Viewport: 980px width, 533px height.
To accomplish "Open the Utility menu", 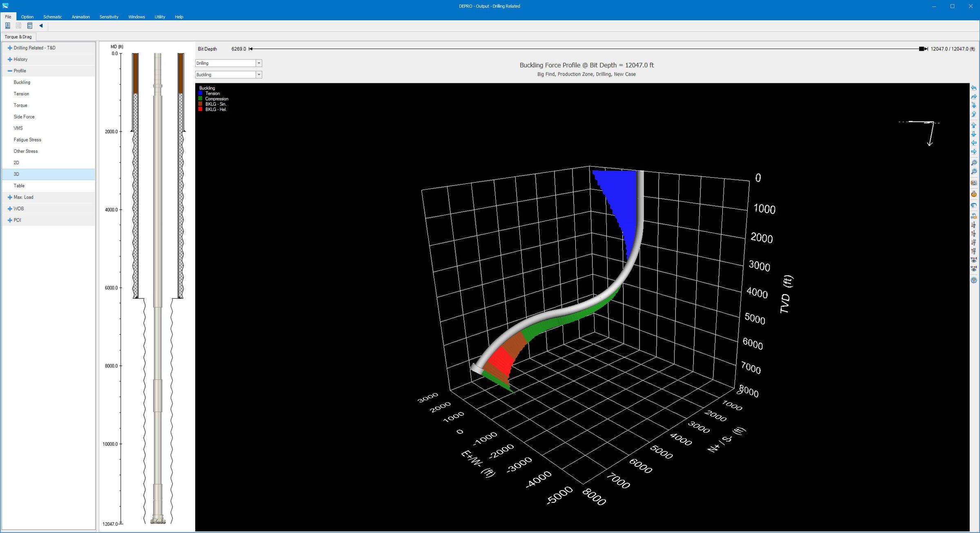I will (160, 17).
